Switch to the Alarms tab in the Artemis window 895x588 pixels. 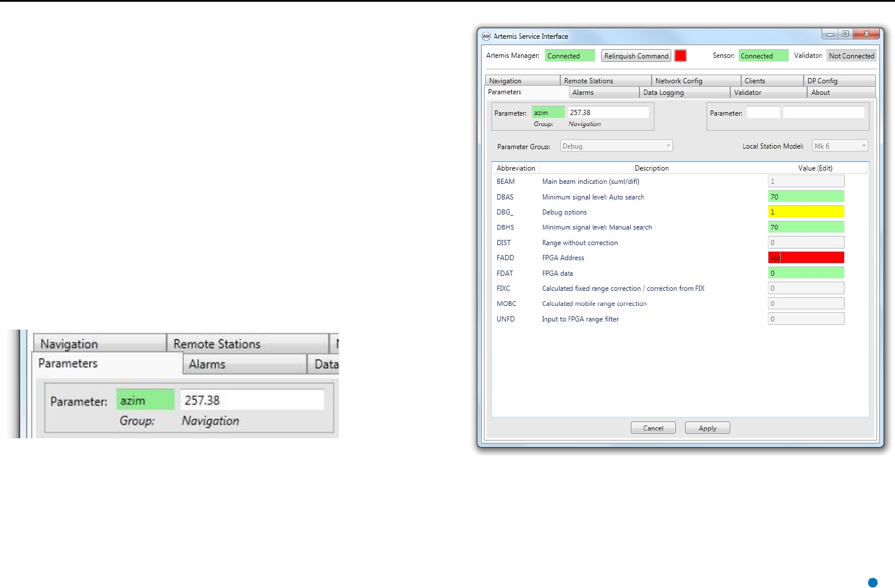coord(604,93)
